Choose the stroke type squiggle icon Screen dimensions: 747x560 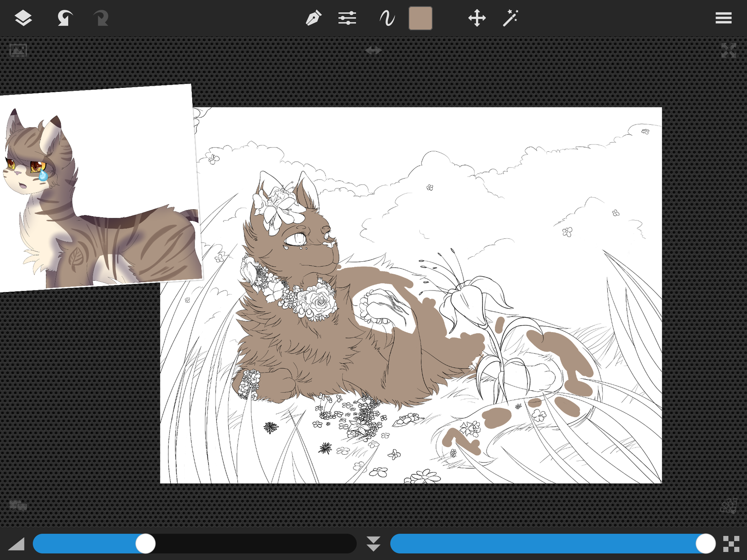[x=387, y=18]
